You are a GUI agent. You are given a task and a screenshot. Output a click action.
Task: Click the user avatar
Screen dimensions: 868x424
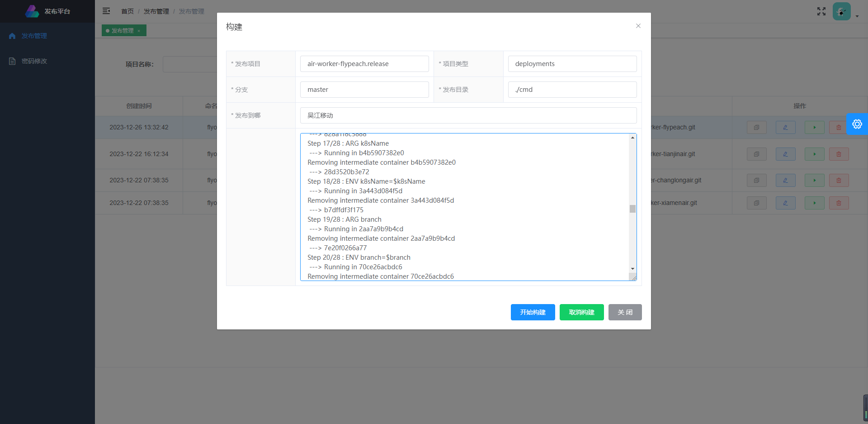click(x=842, y=11)
